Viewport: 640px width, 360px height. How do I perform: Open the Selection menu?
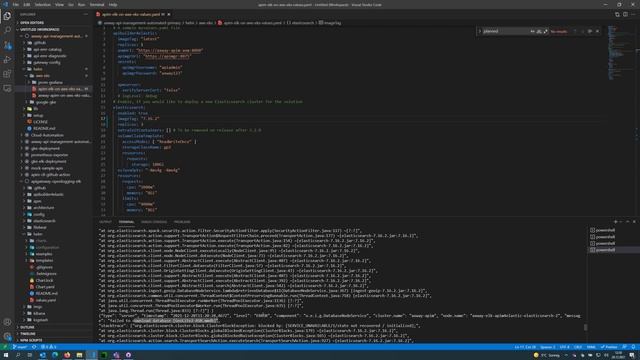pos(42,4)
